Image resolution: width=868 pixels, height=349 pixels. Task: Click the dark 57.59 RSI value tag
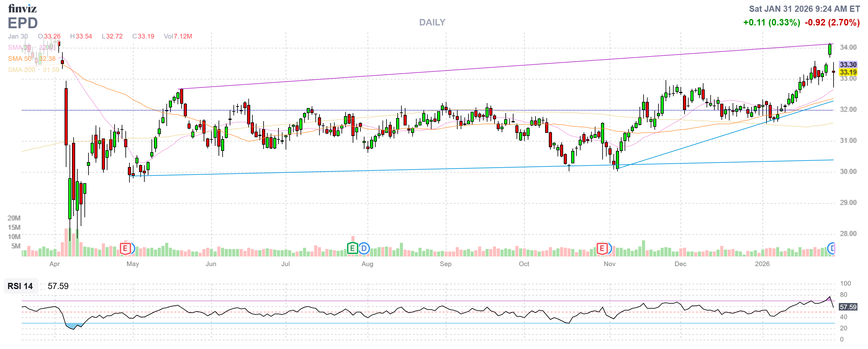tap(848, 307)
